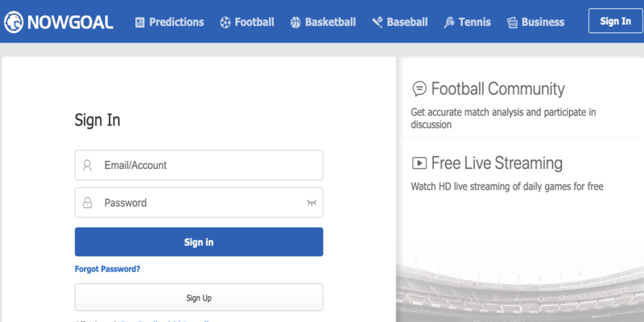Viewport: 644px width, 322px height.
Task: Click the Baseball bat icon
Action: (377, 23)
